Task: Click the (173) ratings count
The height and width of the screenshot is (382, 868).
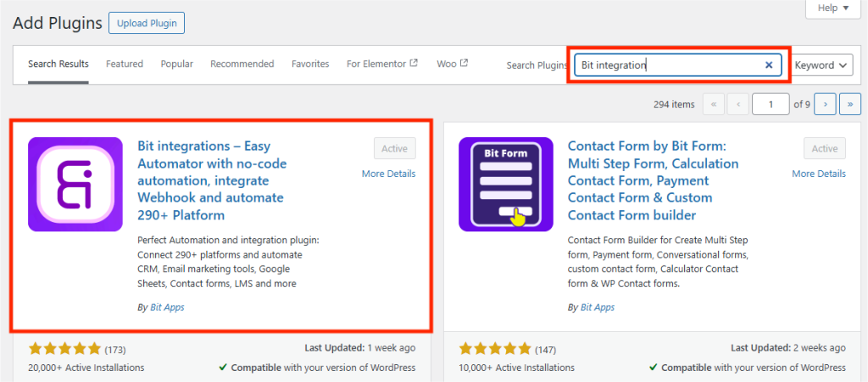Action: (x=115, y=349)
